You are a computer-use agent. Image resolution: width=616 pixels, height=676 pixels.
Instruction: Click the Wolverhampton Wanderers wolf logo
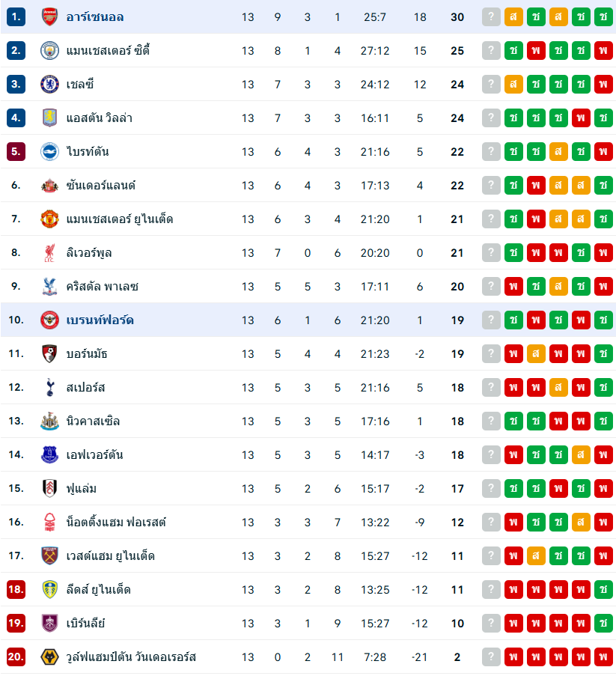(49, 657)
